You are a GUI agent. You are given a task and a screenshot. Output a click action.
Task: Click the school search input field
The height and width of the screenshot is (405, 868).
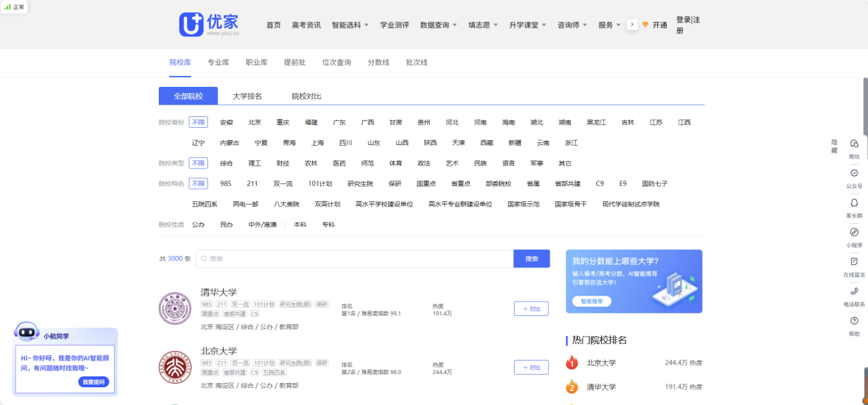[355, 259]
